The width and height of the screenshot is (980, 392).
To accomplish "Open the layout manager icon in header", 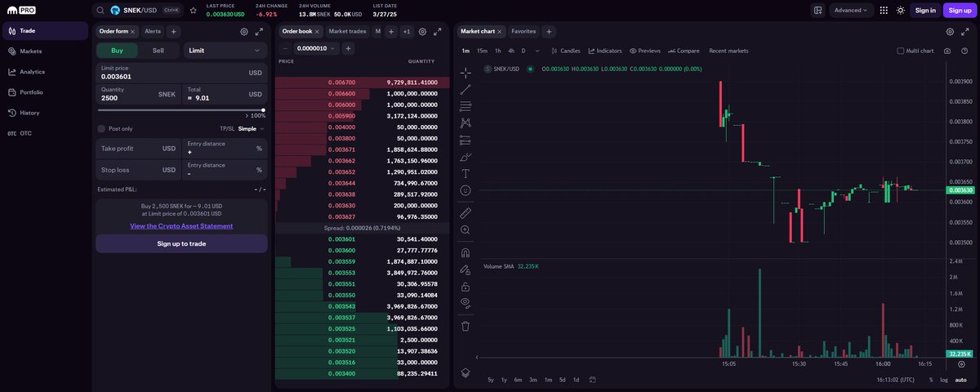I will [817, 11].
